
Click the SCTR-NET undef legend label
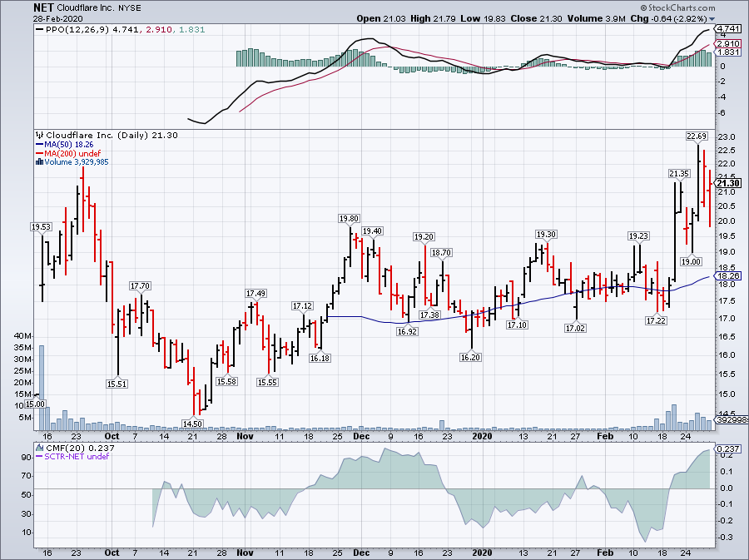pos(77,456)
